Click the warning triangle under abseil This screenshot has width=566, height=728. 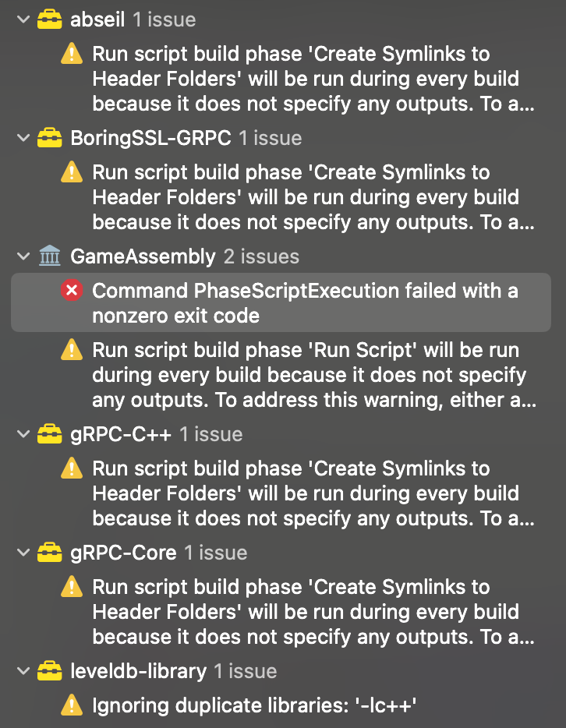[72, 54]
